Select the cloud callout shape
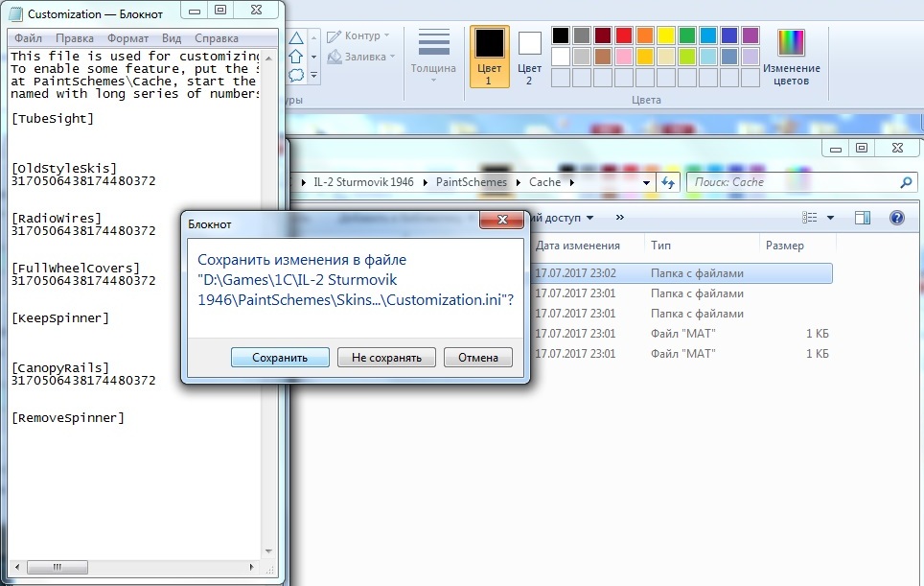Image resolution: width=924 pixels, height=586 pixels. click(296, 75)
